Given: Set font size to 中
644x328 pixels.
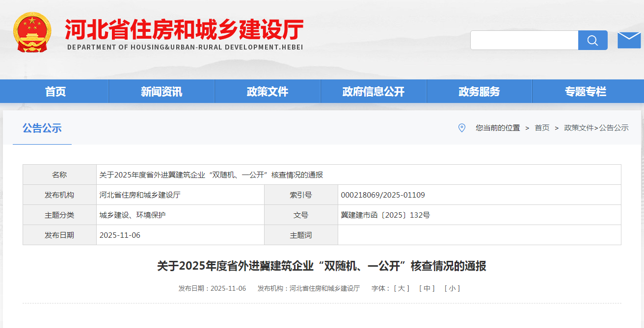Looking at the screenshot, I should [427, 288].
